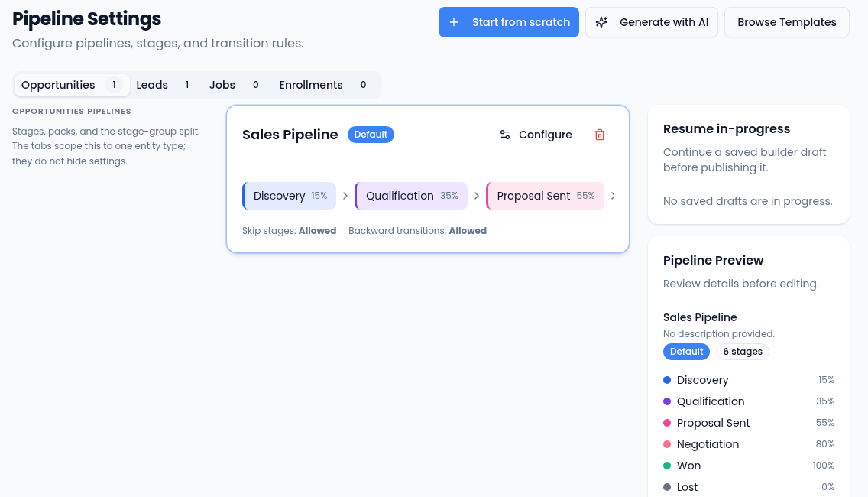868x497 pixels.
Task: Click the chevron after Proposal Sent stage
Action: tap(612, 196)
